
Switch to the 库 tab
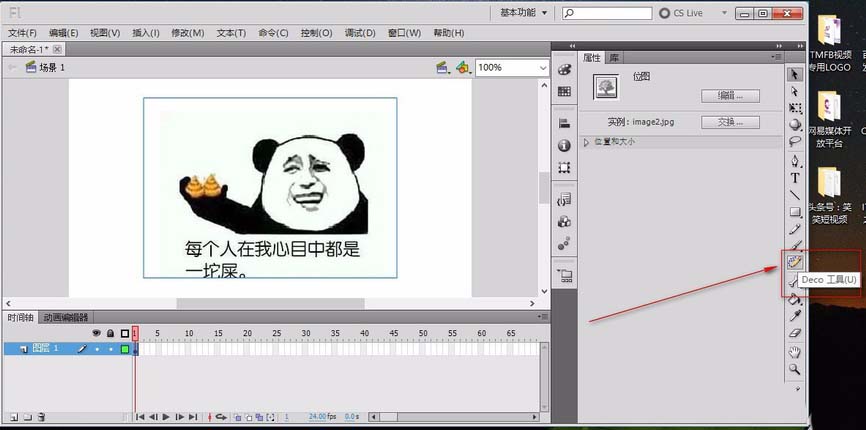[614, 57]
